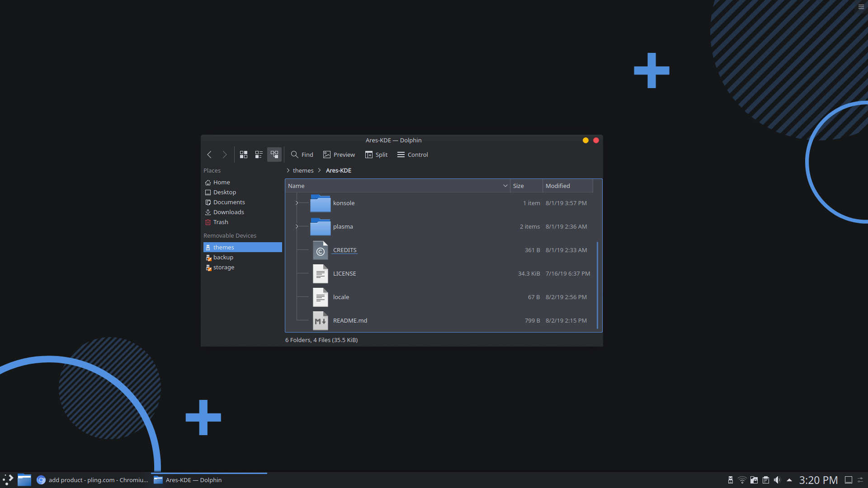This screenshot has height=488, width=868.
Task: Open breadcrumb arrow between themes and Ares-KDE
Action: 319,170
